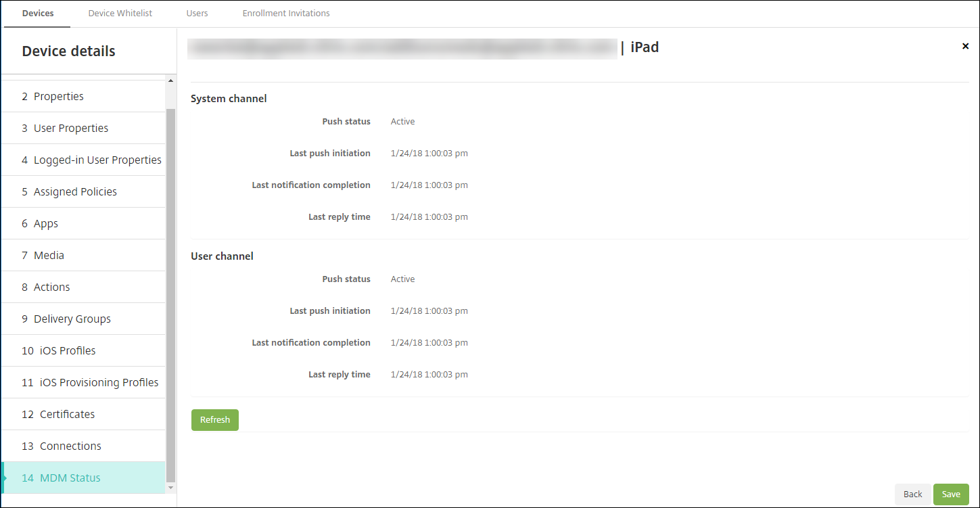Open the Certificates section
Screen dimensions: 980x508
tap(83, 414)
